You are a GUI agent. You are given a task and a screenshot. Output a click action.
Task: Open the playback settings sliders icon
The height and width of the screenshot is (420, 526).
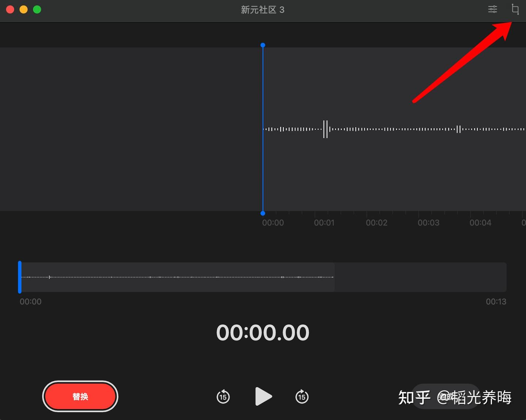click(492, 9)
